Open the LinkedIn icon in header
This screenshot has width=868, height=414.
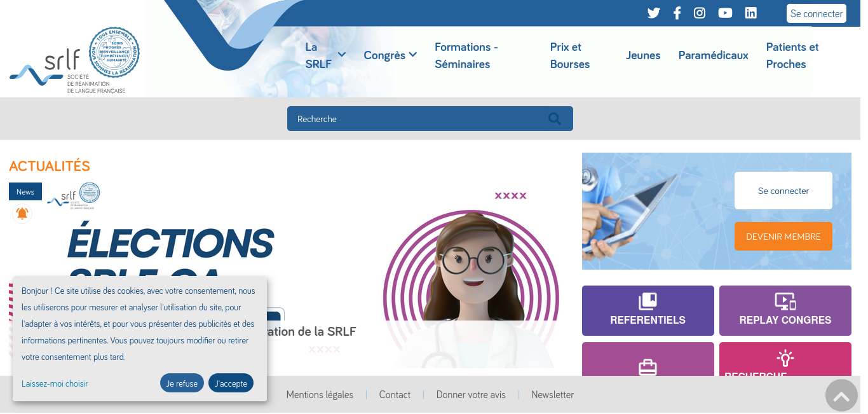pos(751,13)
